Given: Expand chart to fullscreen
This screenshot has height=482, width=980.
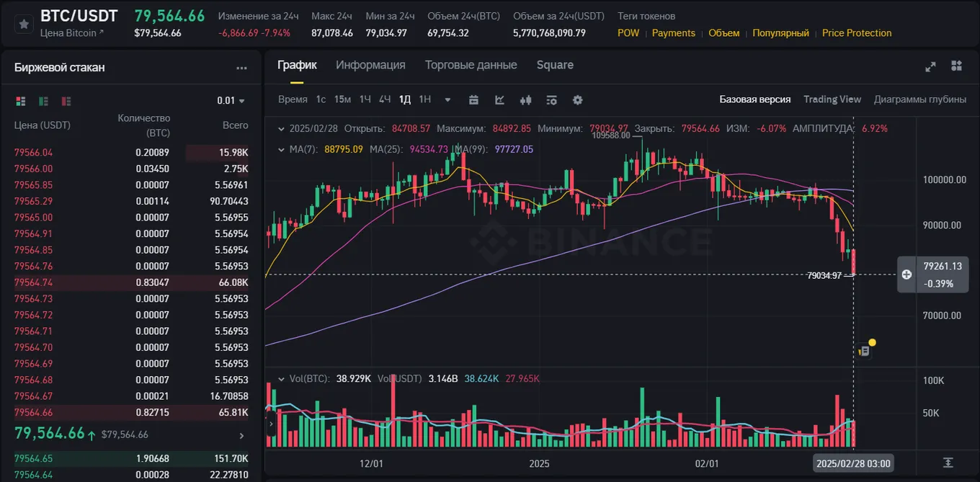Looking at the screenshot, I should pos(930,66).
